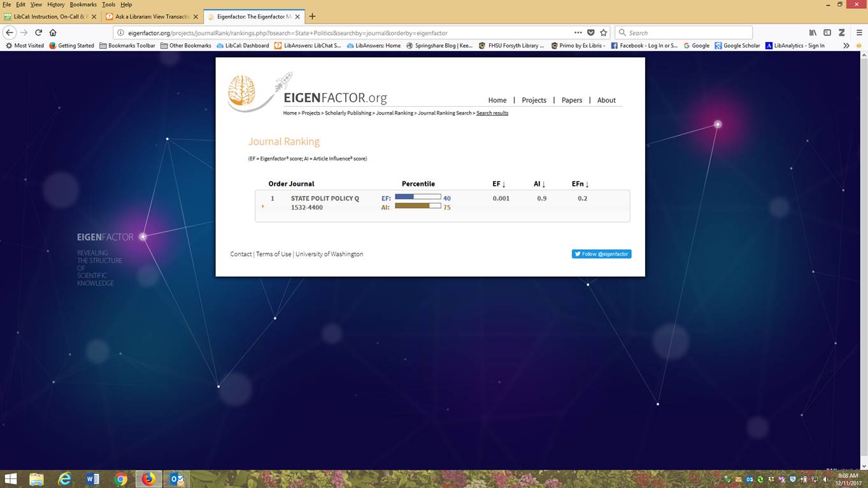Open a new browser tab
Screen dimensions: 868x488
click(x=312, y=17)
